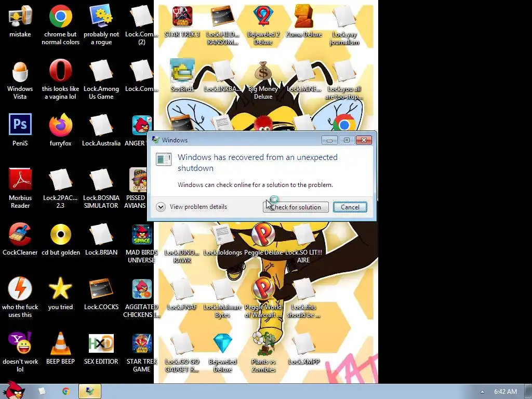Image resolution: width=532 pixels, height=399 pixels.
Task: Expand View problem details chevron
Action: click(161, 207)
